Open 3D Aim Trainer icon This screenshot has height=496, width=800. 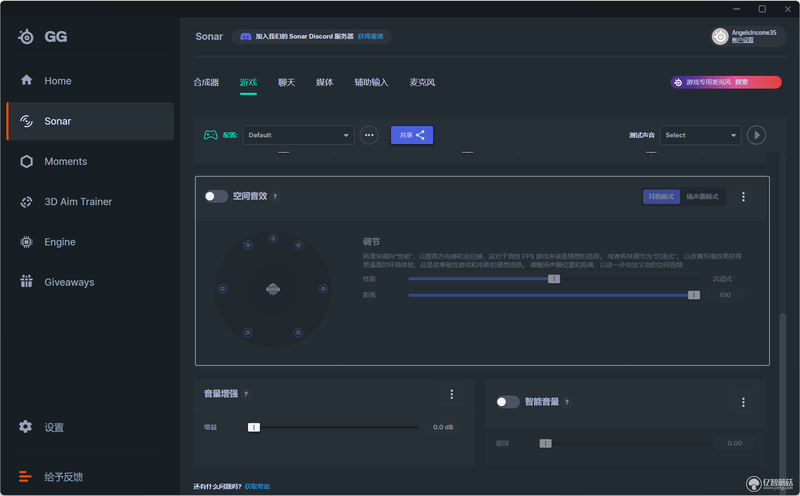click(27, 202)
